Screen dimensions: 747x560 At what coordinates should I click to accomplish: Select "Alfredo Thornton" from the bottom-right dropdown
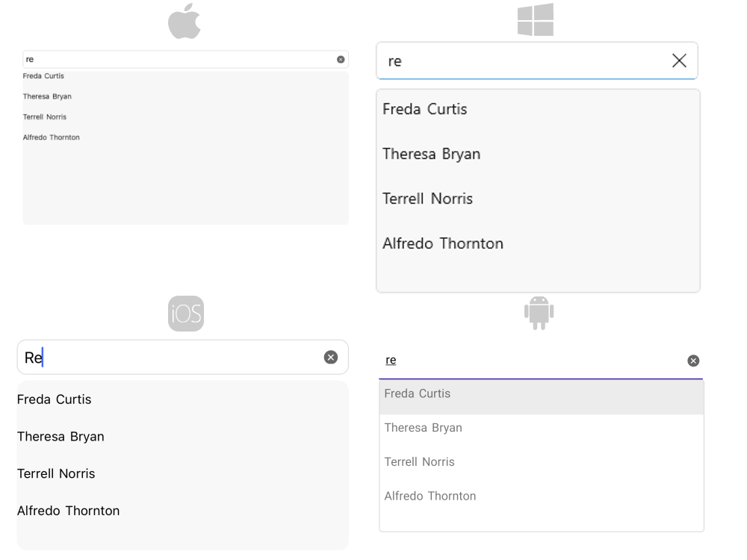[430, 496]
